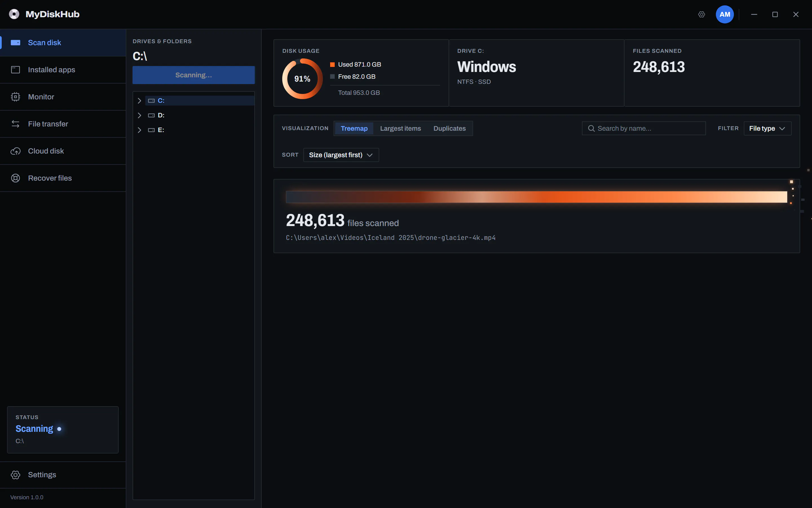This screenshot has height=508, width=812.
Task: Click the Recover files menu label
Action: tap(50, 178)
